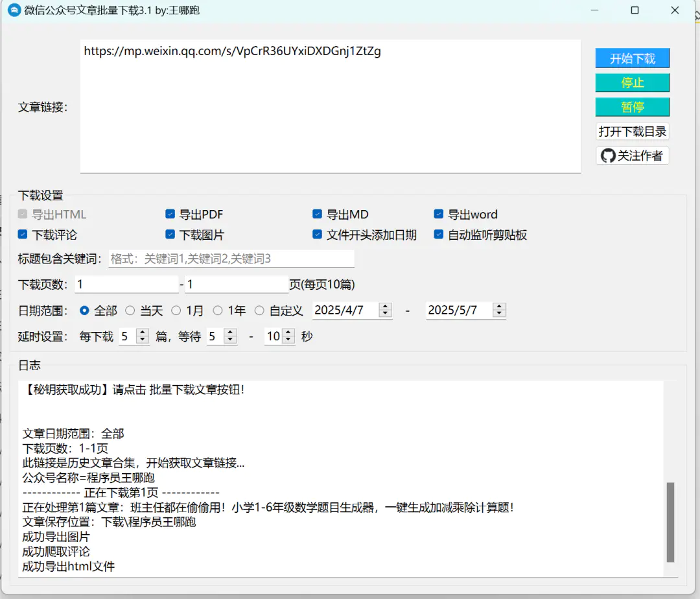The image size is (700, 599).
Task: Maximize the application window
Action: pos(635,10)
